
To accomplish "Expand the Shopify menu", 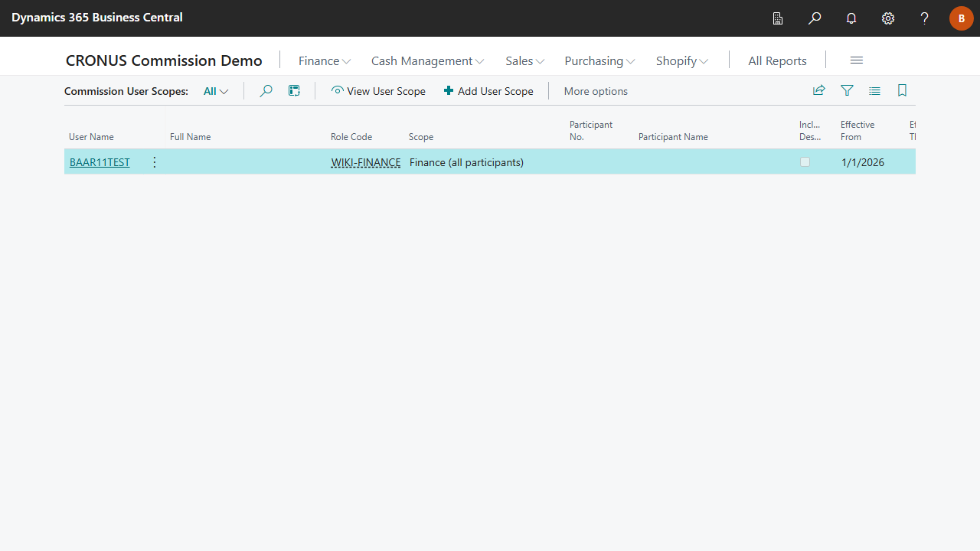I will click(682, 60).
